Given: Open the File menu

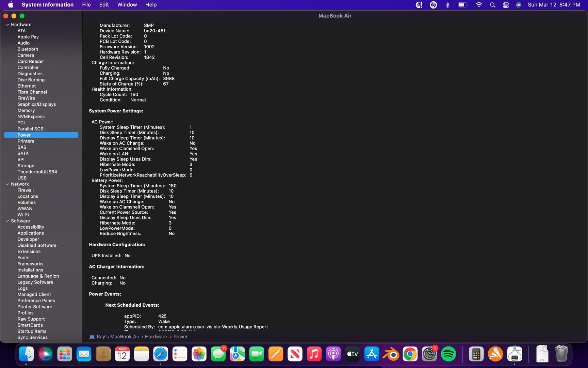Looking at the screenshot, I should point(86,5).
